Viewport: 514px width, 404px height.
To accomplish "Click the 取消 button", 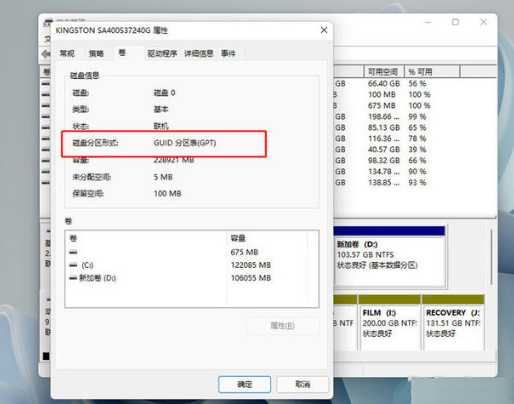I will [302, 384].
